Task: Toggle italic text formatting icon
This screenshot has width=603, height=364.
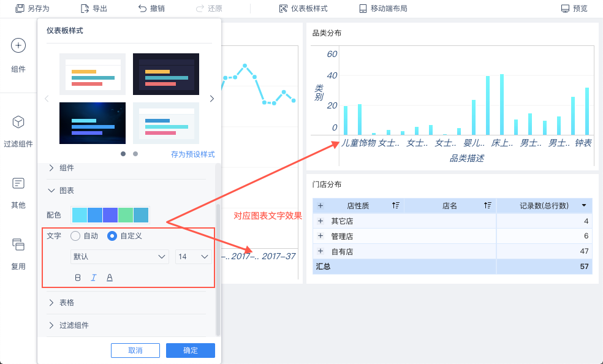Action: coord(93,278)
